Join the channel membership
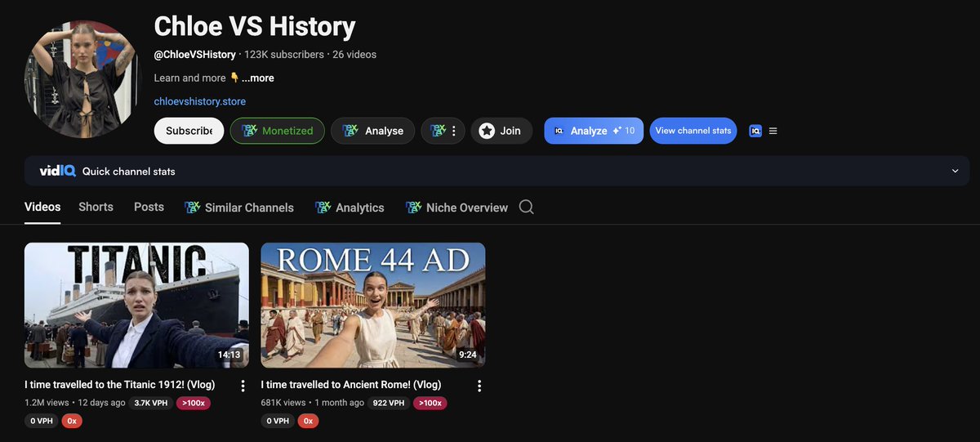980x442 pixels. pyautogui.click(x=501, y=131)
